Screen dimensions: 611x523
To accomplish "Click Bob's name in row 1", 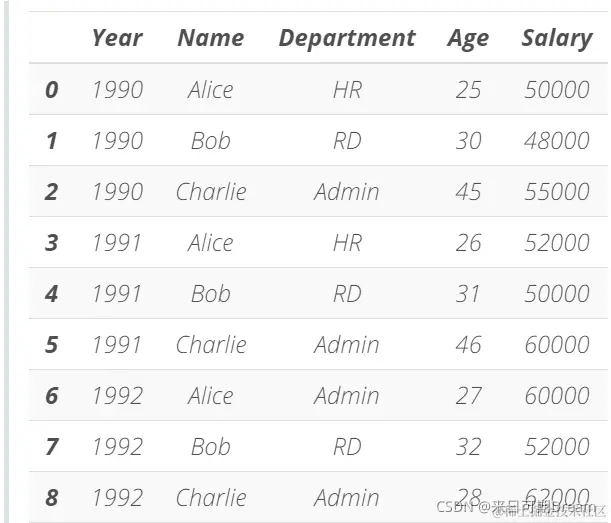I will click(x=211, y=141).
